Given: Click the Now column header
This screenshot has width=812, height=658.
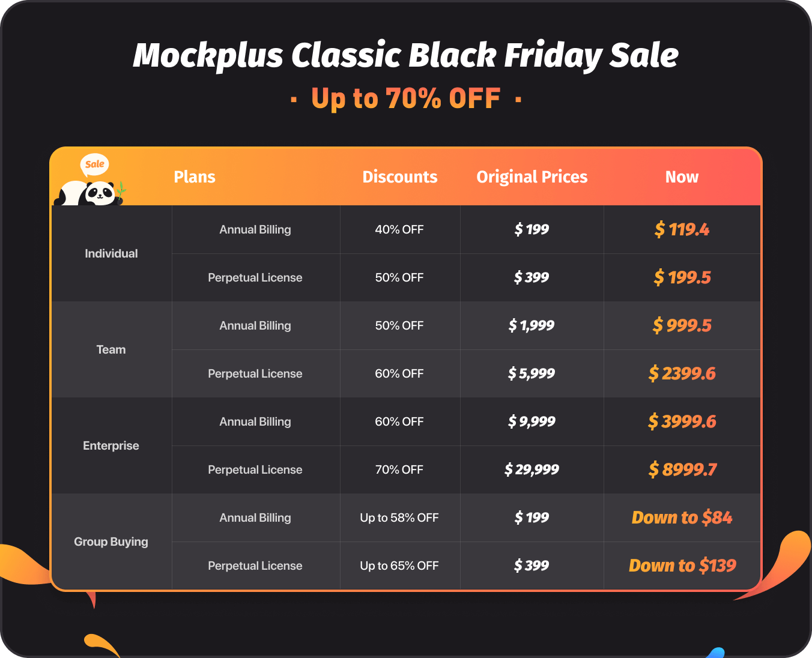Looking at the screenshot, I should 682,177.
